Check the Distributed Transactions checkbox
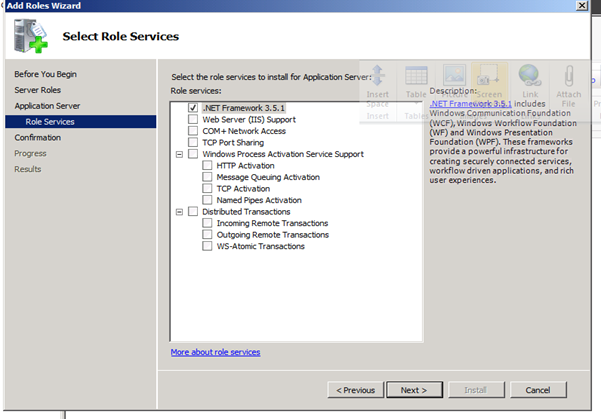This screenshot has width=601, height=419. [193, 211]
